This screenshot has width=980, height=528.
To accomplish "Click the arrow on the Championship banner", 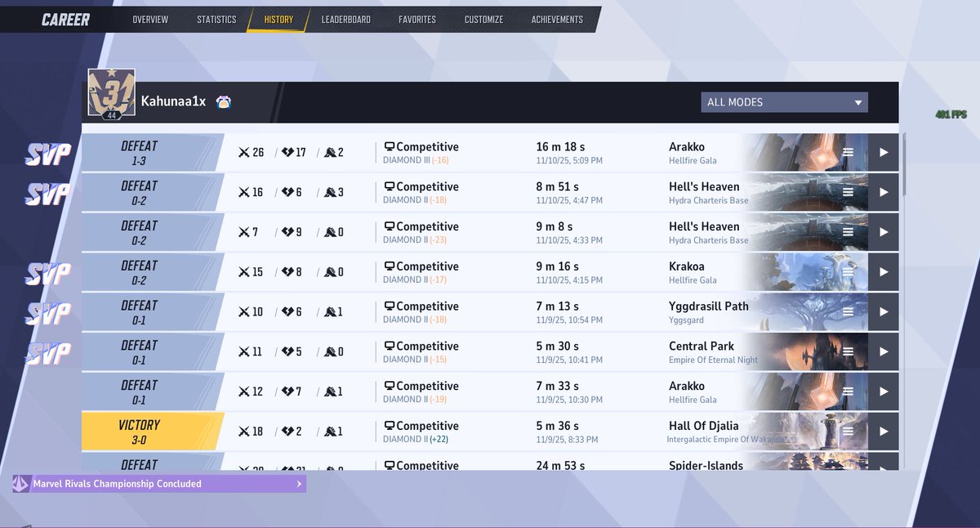I will (x=298, y=484).
